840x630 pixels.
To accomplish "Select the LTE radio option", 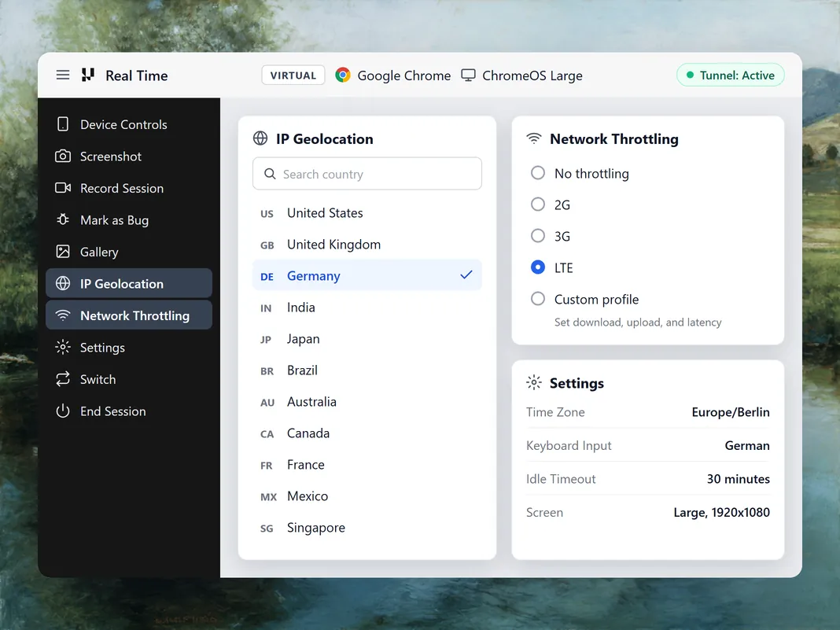I will (537, 267).
